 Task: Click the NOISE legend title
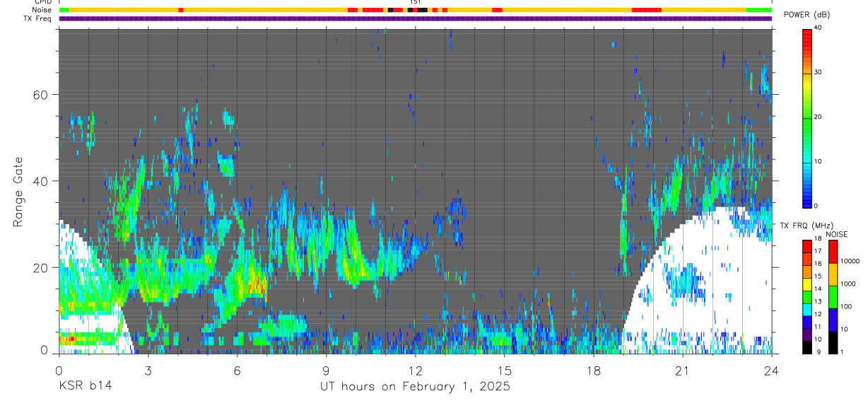837,234
